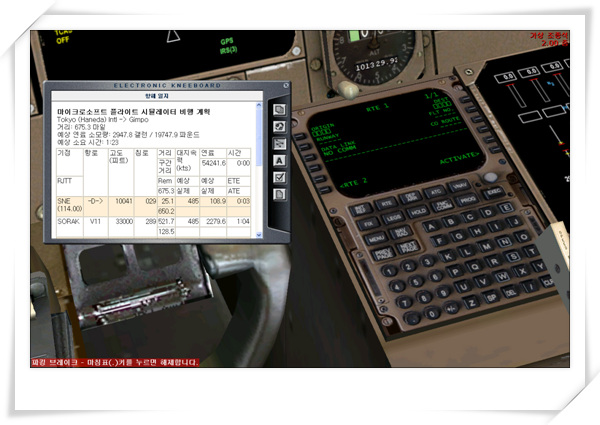
Task: Click the FMC slash key
Action: coord(531,288)
